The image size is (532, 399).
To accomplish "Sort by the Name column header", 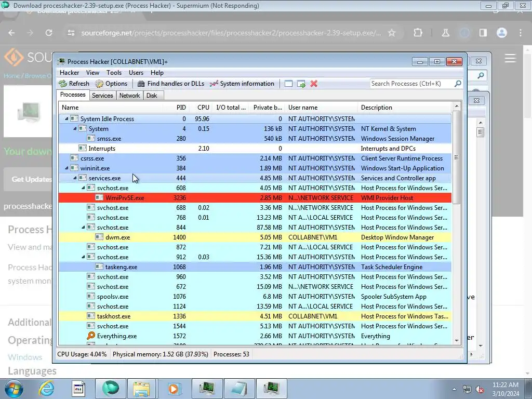I will point(111,107).
